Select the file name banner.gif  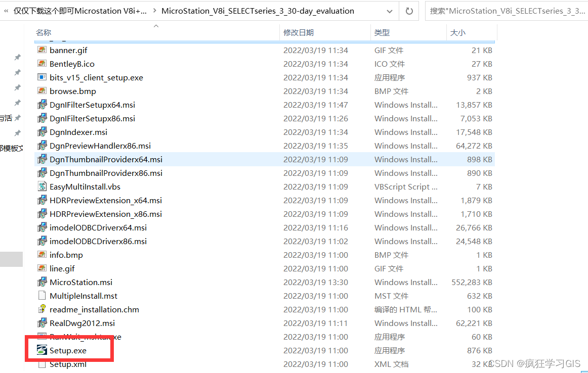pyautogui.click(x=68, y=50)
